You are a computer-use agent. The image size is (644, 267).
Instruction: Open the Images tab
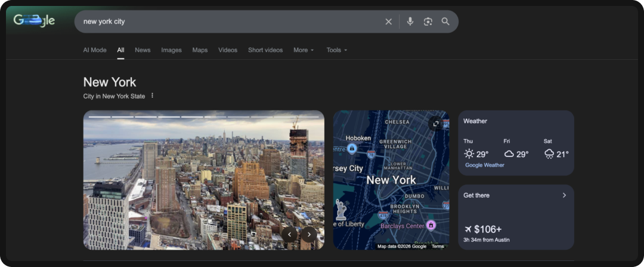171,50
